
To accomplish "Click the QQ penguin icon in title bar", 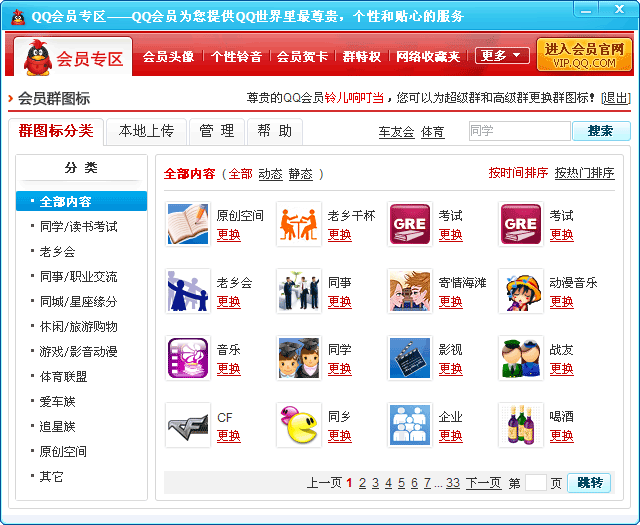I will click(x=18, y=17).
